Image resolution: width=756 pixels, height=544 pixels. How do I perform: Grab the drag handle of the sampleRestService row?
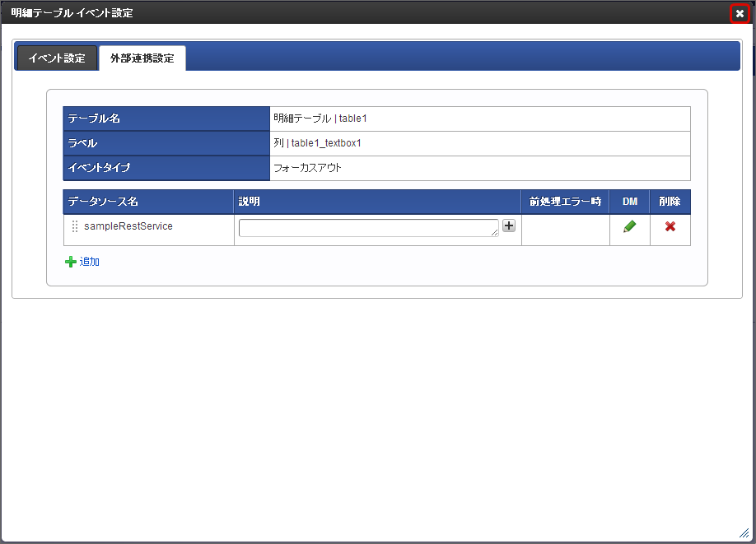(75, 226)
